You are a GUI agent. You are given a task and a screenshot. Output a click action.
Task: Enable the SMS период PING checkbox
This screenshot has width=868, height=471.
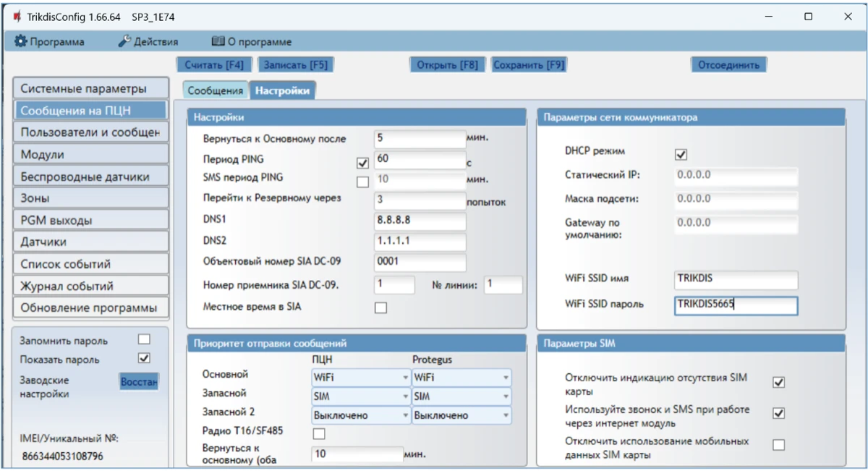(362, 181)
